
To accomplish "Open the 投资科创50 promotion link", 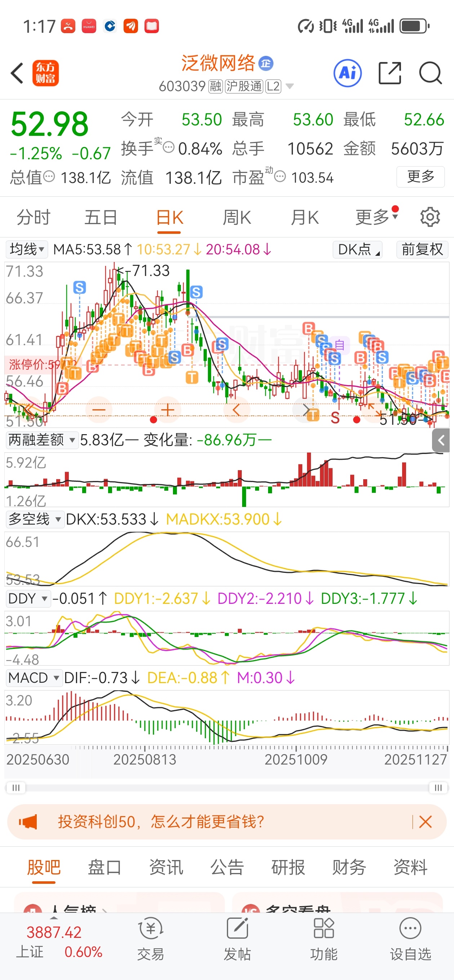I will [x=161, y=822].
